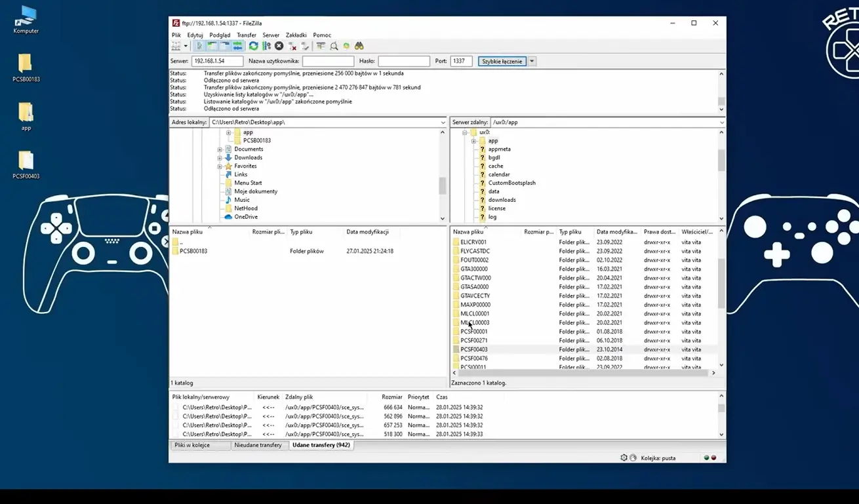This screenshot has width=859, height=504.
Task: Toggle the transfer queue display
Action: [237, 46]
